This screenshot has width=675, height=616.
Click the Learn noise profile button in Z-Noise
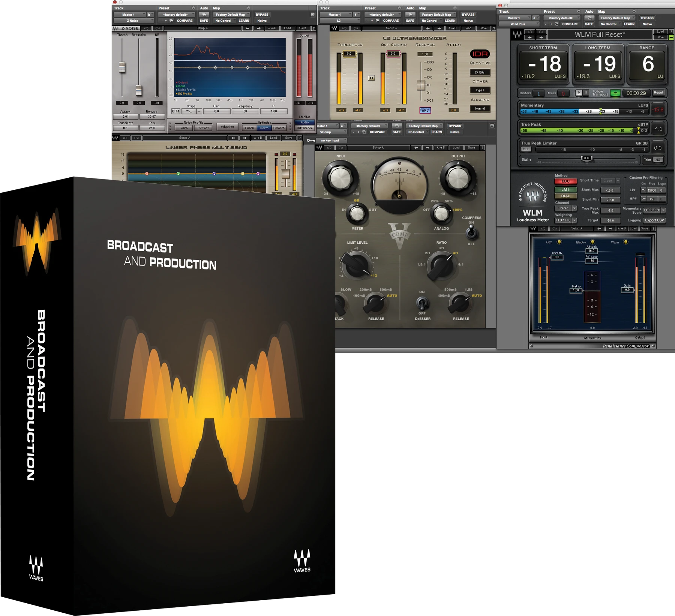[x=183, y=128]
